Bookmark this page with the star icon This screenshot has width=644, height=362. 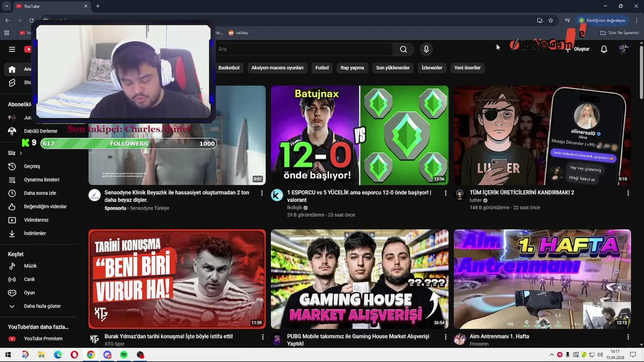click(x=551, y=21)
